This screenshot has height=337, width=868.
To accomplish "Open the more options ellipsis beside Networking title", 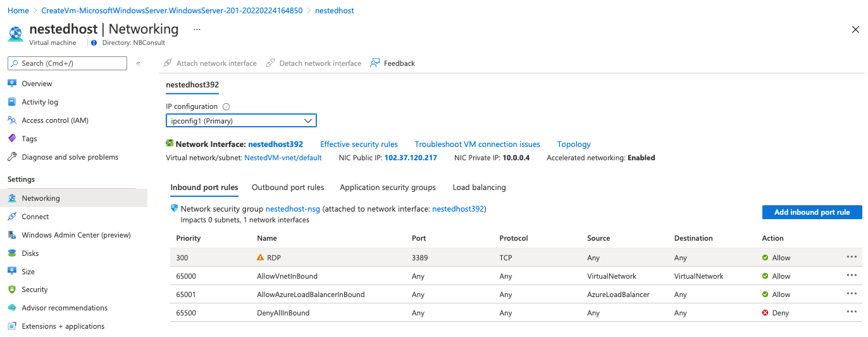I will (x=197, y=29).
